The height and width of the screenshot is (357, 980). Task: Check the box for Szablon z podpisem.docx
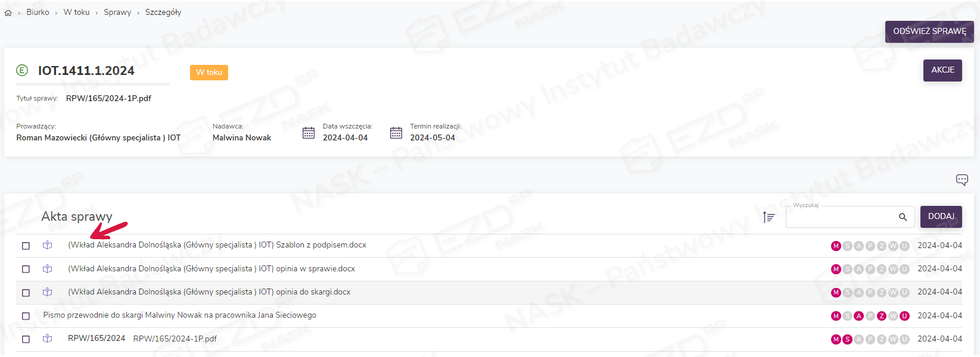tap(26, 246)
